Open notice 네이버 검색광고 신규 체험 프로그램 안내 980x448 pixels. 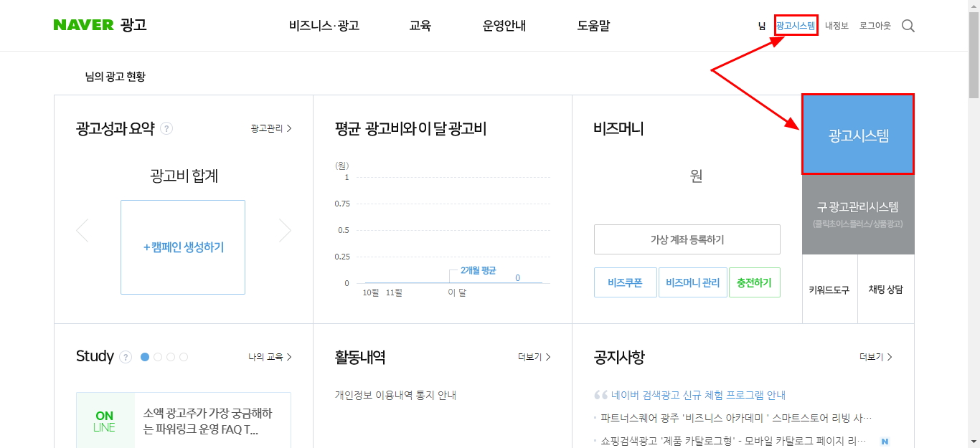[x=698, y=395]
